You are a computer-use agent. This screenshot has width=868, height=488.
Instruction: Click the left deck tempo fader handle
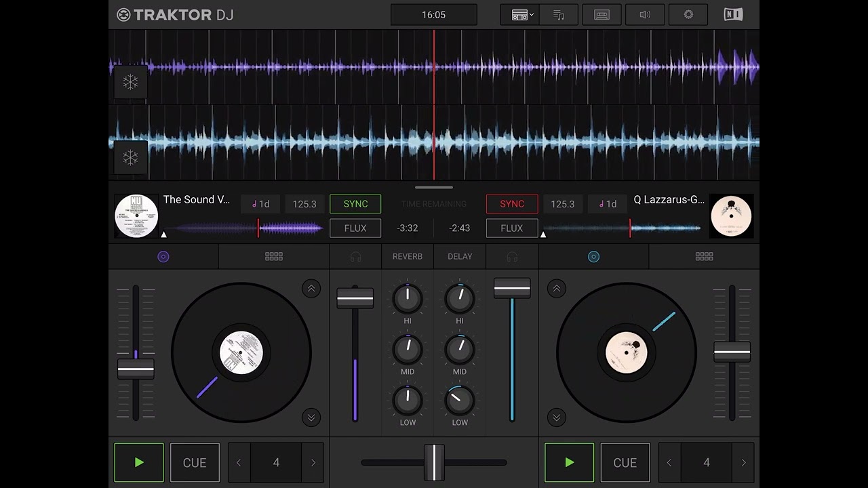pyautogui.click(x=136, y=369)
